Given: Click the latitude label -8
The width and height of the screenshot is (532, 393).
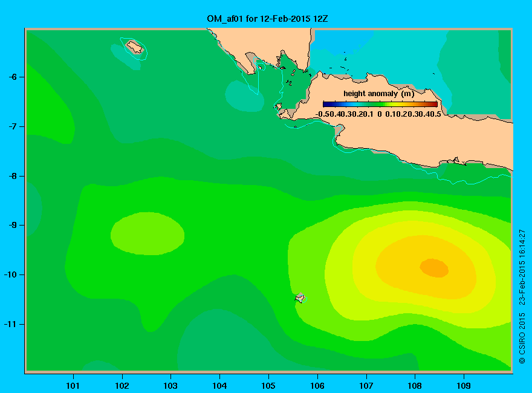Looking at the screenshot, I should (12, 176).
